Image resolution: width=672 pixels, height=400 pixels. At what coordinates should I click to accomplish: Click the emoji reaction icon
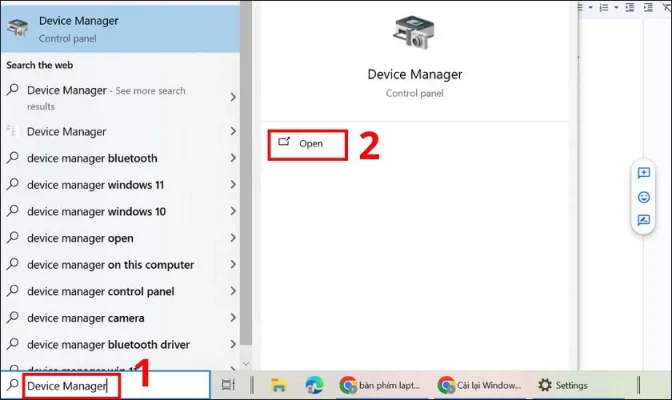[x=644, y=197]
